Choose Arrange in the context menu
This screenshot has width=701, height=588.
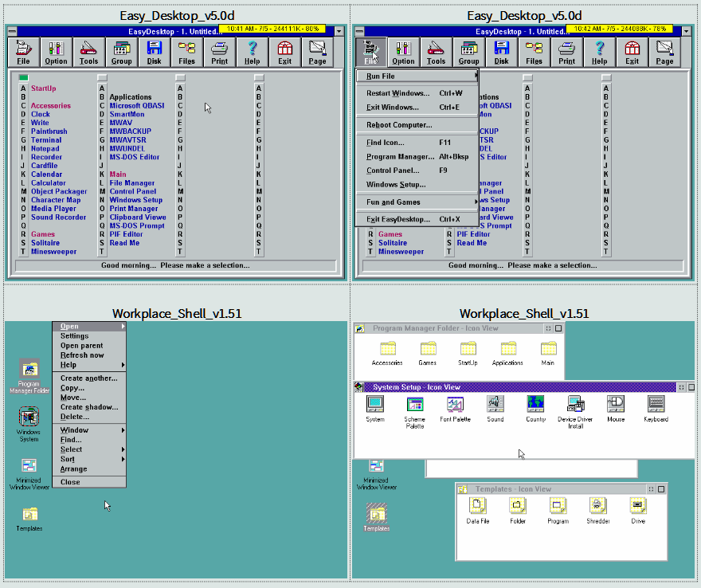coord(89,469)
